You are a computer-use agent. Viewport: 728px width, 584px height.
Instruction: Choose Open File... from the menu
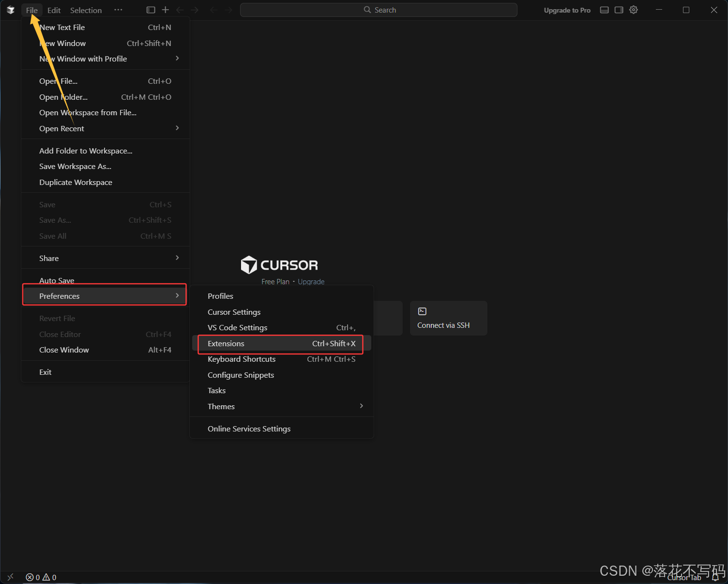point(106,81)
